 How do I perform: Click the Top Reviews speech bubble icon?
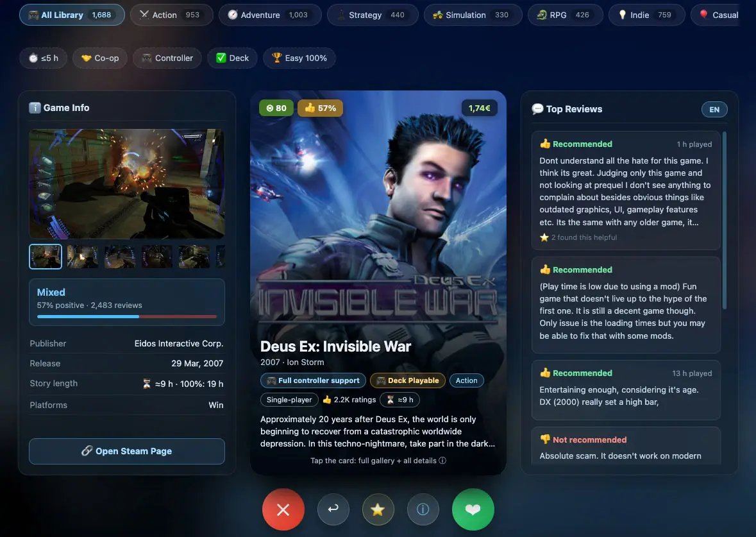pyautogui.click(x=537, y=109)
